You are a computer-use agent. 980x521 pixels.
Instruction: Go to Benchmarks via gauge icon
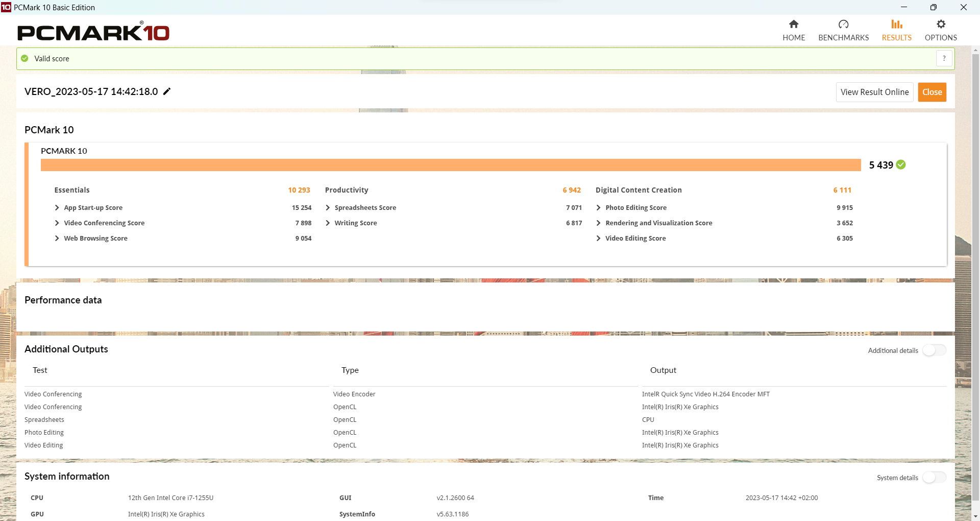point(843,25)
